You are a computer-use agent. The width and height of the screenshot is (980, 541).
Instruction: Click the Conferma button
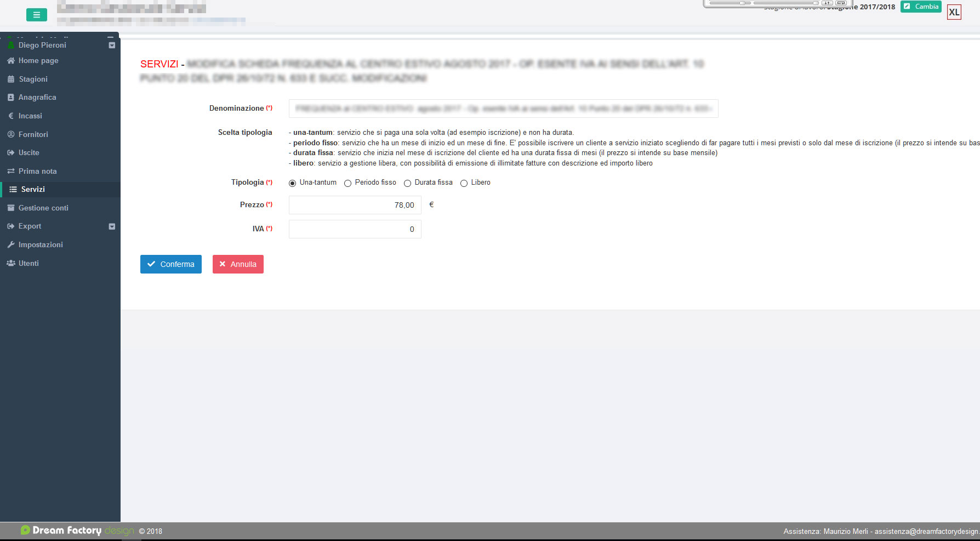pyautogui.click(x=171, y=264)
